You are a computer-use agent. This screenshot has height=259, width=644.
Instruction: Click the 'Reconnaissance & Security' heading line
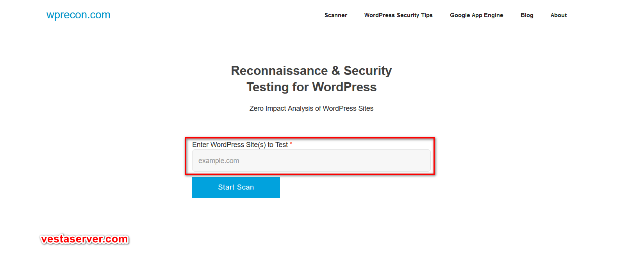[x=311, y=71]
